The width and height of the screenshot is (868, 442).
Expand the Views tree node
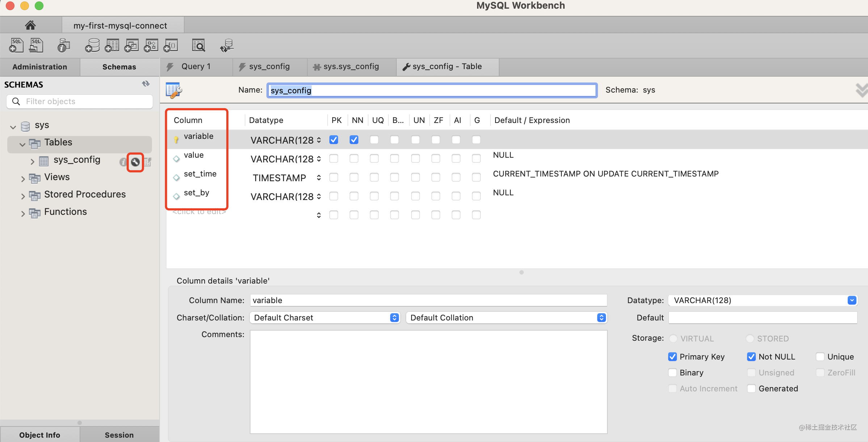pos(23,178)
